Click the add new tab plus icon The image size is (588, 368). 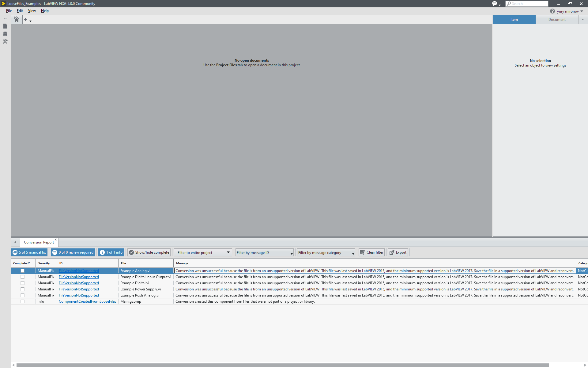(26, 19)
